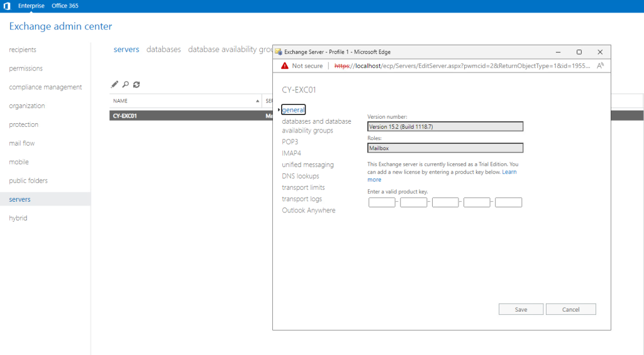The width and height of the screenshot is (644, 355).
Task: Open Outlook Anywhere settings
Action: click(308, 210)
